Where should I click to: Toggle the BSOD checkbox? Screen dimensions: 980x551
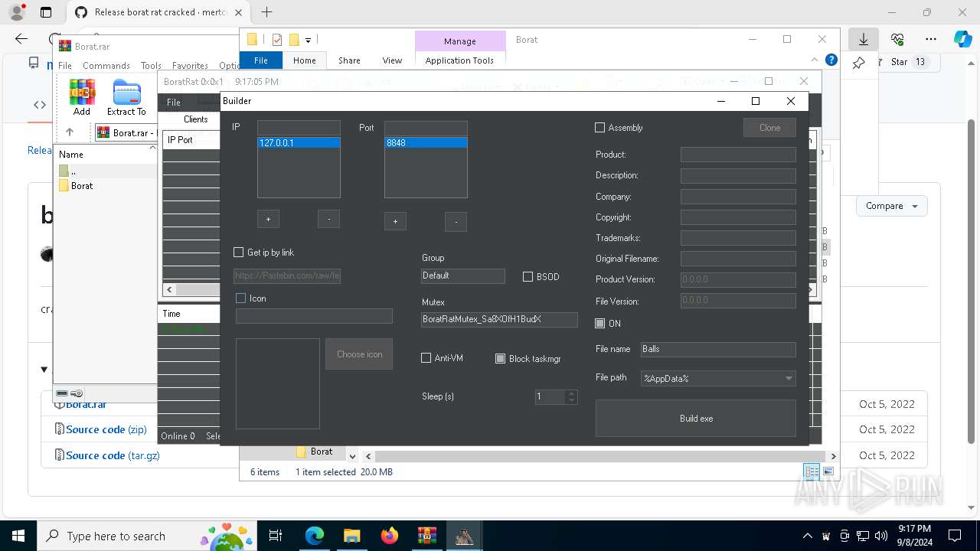pos(528,276)
